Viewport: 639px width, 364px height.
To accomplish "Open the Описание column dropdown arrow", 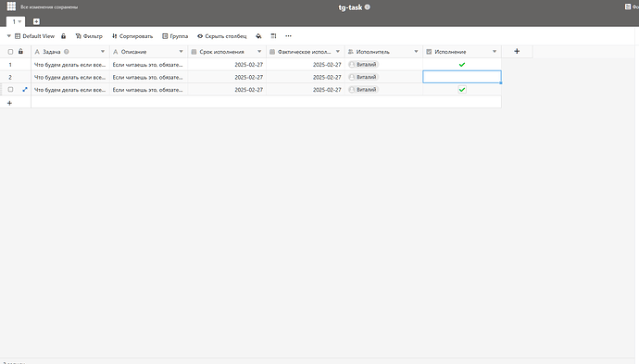I will pos(181,51).
